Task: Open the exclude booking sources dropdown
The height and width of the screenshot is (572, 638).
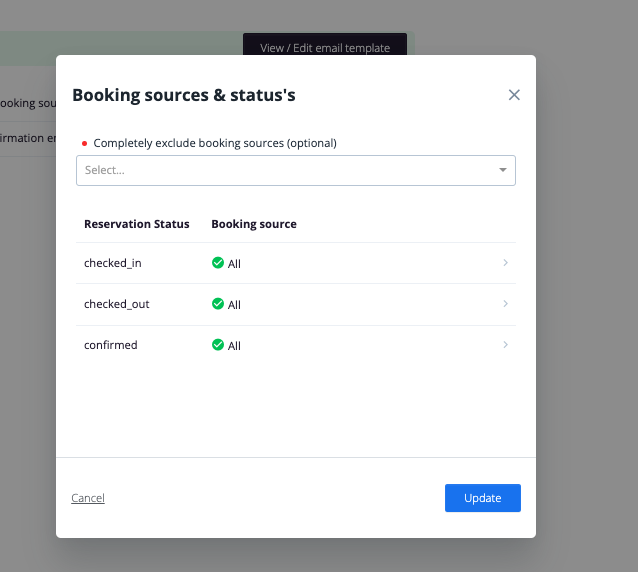Action: pyautogui.click(x=296, y=170)
